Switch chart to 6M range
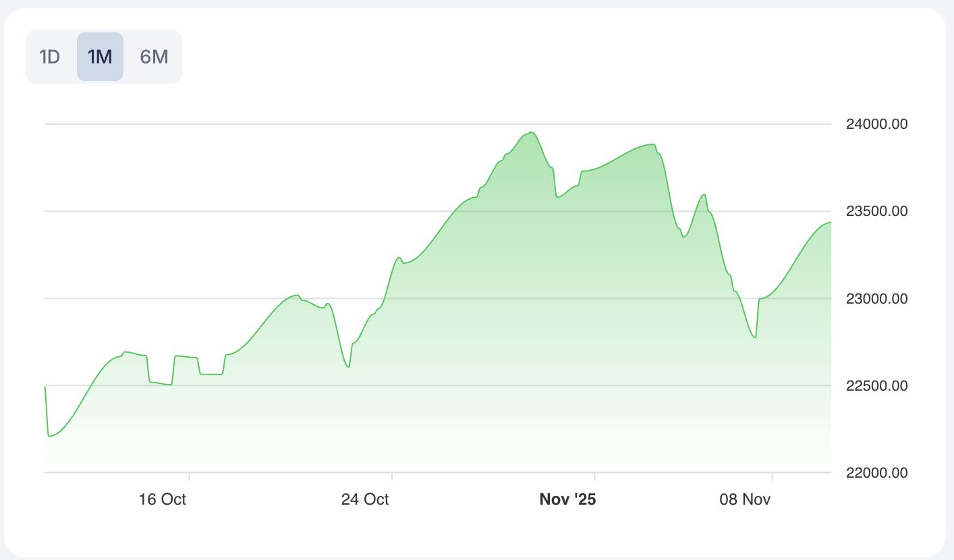The image size is (954, 560). pyautogui.click(x=154, y=57)
